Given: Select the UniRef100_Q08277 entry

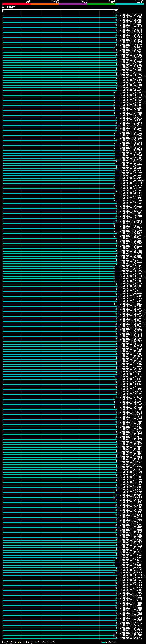Looking at the screenshot, I should tap(131, 570).
